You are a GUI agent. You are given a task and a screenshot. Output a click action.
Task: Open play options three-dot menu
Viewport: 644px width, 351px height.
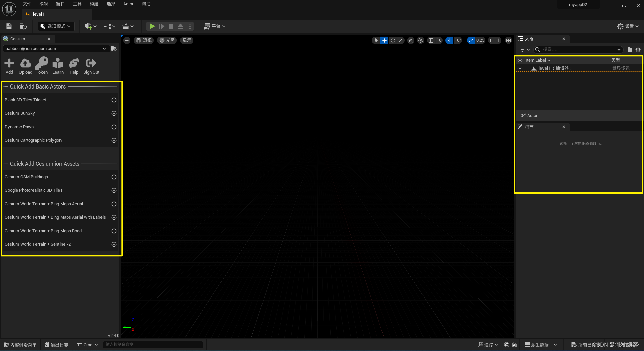[x=190, y=26]
